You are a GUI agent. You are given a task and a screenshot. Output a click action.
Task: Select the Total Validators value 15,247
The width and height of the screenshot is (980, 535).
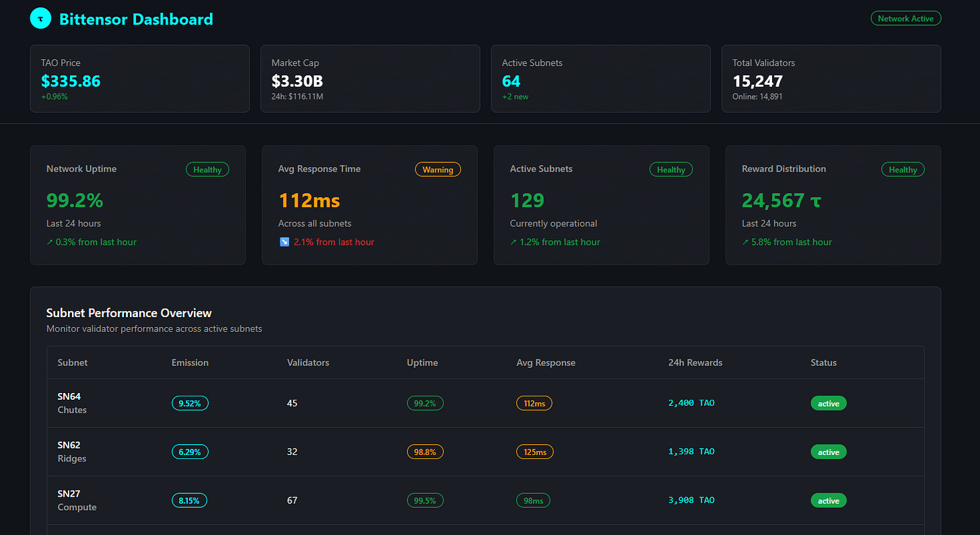coord(758,81)
